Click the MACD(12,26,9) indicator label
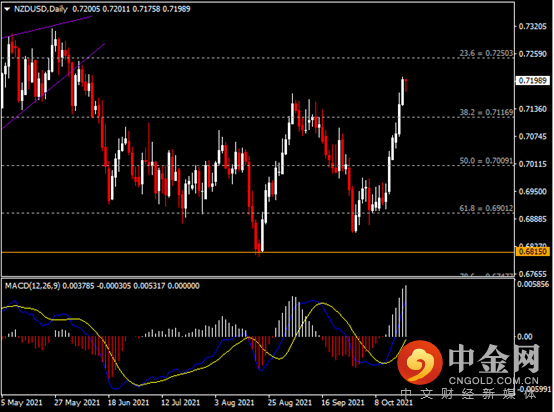The image size is (554, 412). (x=33, y=286)
